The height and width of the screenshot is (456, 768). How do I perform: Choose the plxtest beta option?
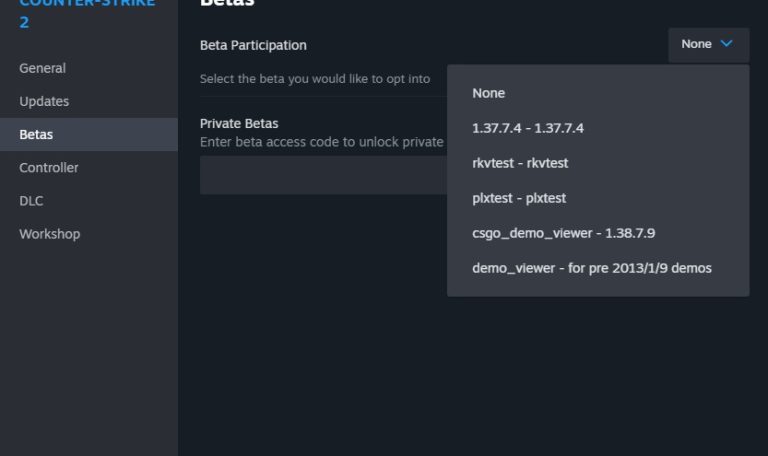[519, 198]
